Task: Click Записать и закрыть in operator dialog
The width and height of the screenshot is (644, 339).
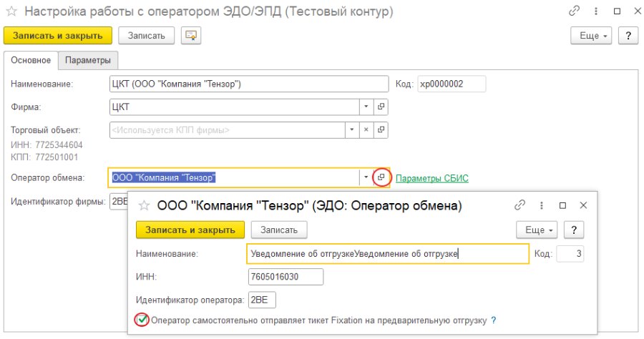Action: pos(190,230)
